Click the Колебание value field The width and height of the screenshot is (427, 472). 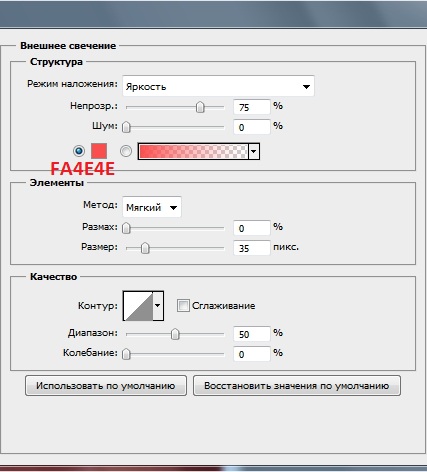pyautogui.click(x=251, y=354)
